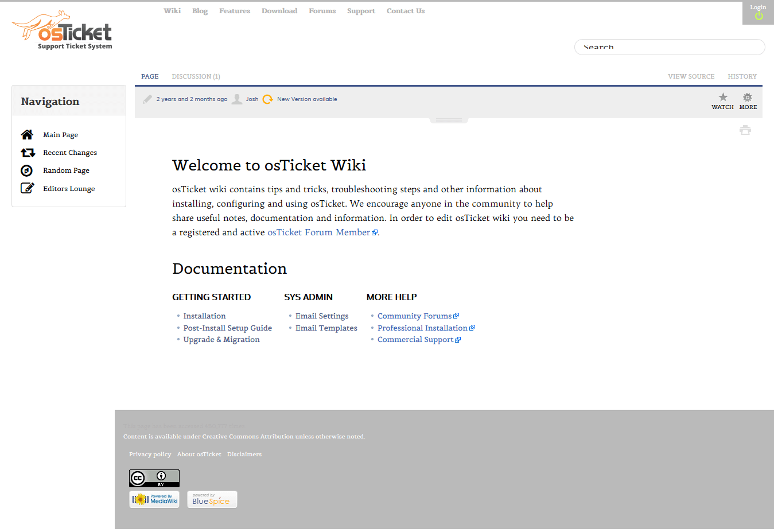Click the Creative Commons BY badge
Image resolution: width=774 pixels, height=532 pixels.
[154, 478]
